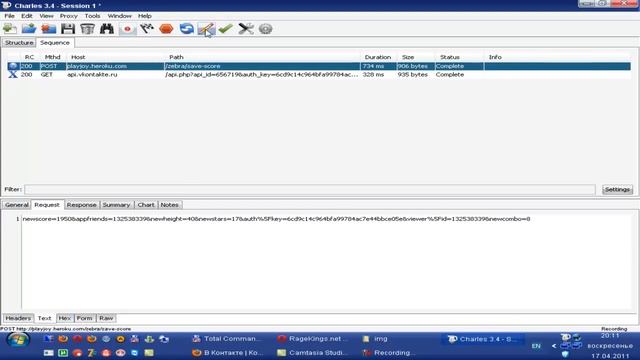Select the Sequence tab
This screenshot has width=640, height=360.
[55, 42]
